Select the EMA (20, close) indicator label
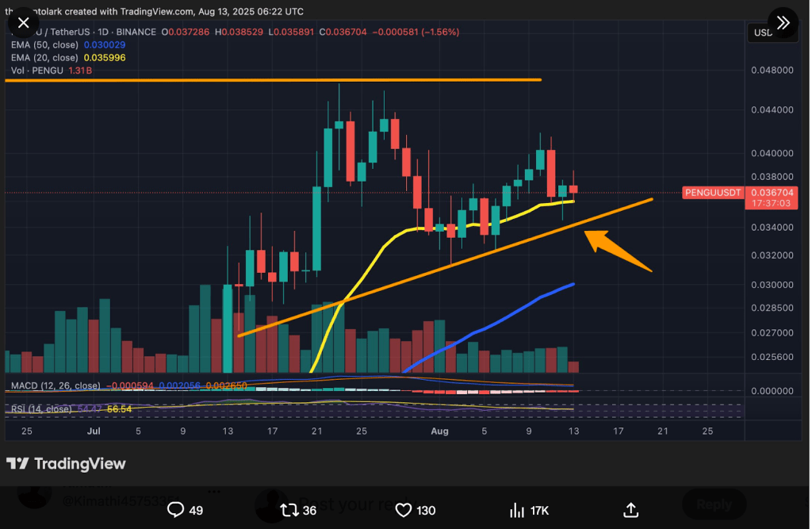This screenshot has width=812, height=529. (x=44, y=58)
